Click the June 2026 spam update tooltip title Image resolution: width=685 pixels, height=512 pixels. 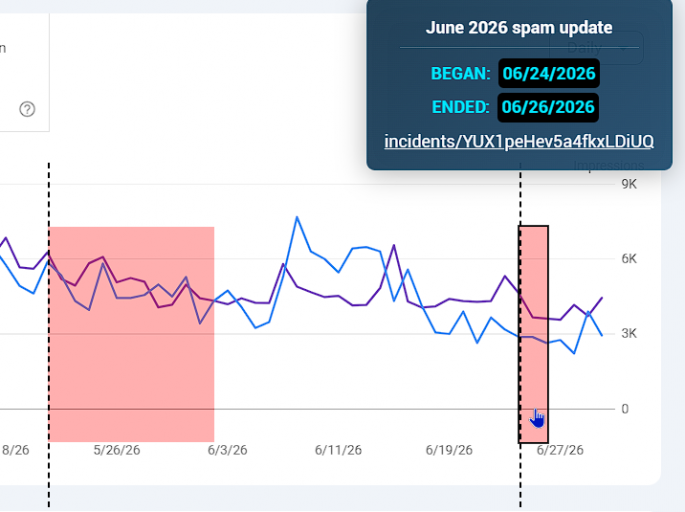click(519, 28)
